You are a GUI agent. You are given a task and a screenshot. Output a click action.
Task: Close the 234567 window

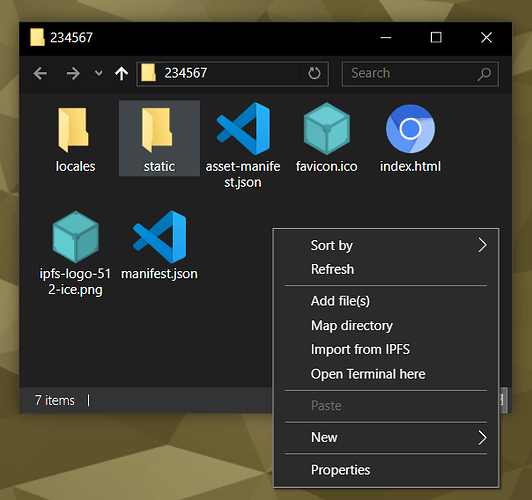(x=487, y=37)
